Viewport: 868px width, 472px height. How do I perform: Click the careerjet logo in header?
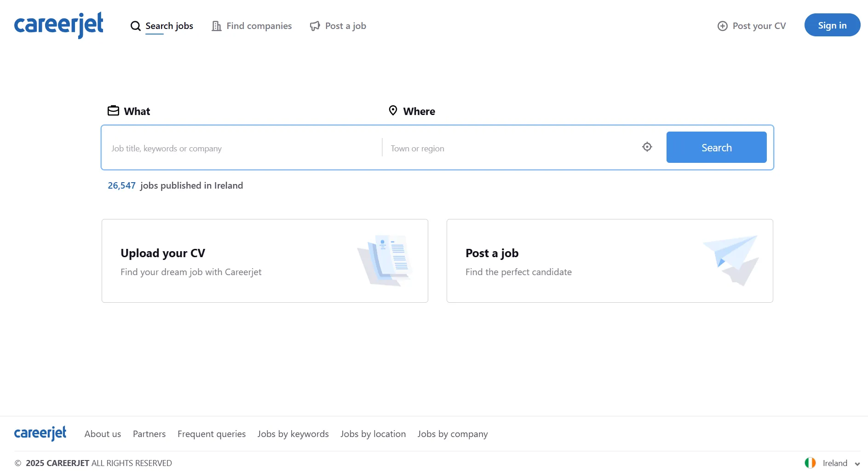pyautogui.click(x=59, y=25)
